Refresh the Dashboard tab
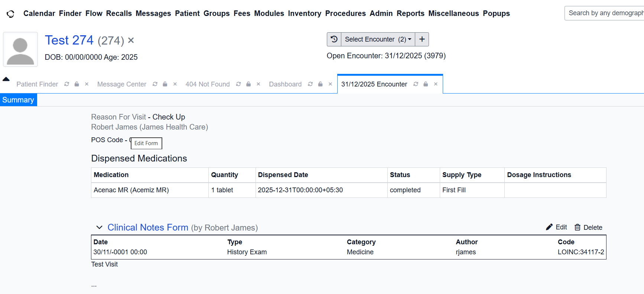Image resolution: width=644 pixels, height=294 pixels. tap(310, 84)
